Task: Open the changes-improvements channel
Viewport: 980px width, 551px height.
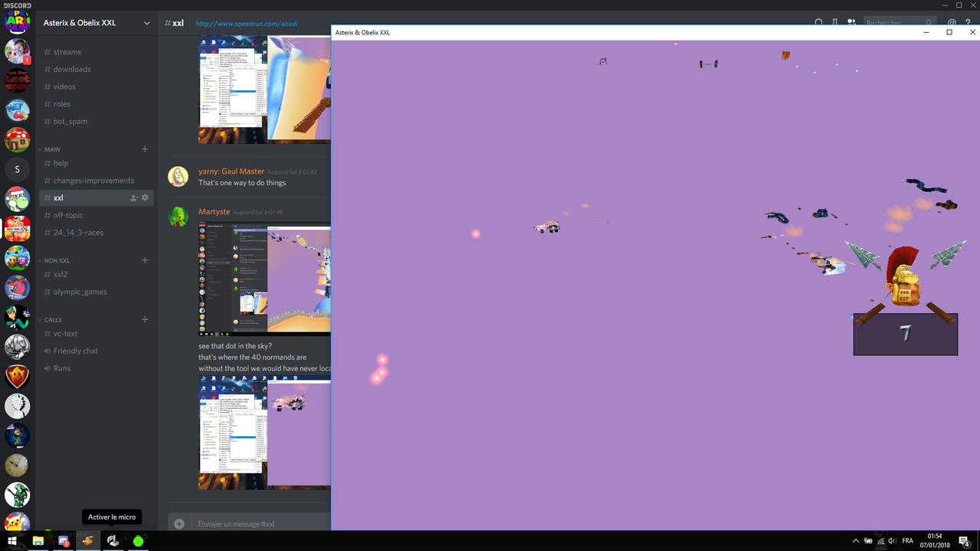Action: (x=95, y=181)
